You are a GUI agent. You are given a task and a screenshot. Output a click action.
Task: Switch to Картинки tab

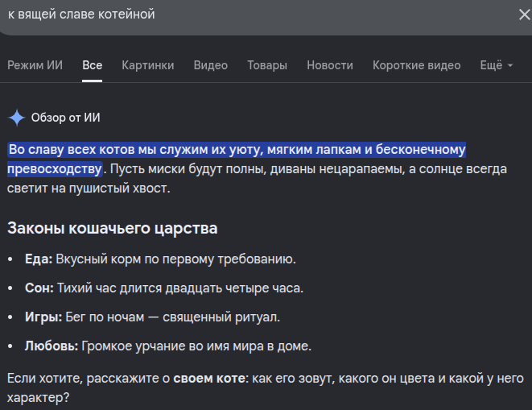tap(148, 65)
